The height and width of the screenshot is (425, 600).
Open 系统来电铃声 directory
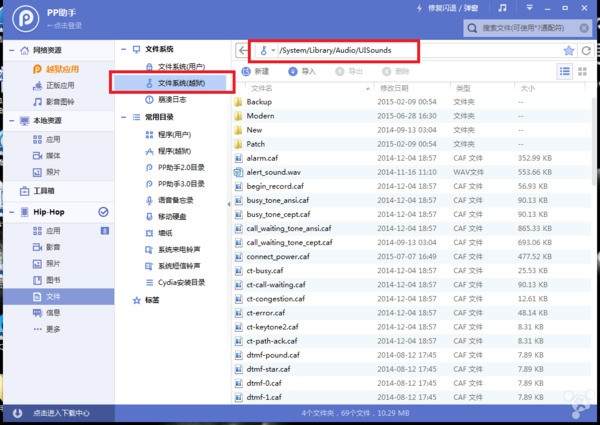tap(173, 249)
